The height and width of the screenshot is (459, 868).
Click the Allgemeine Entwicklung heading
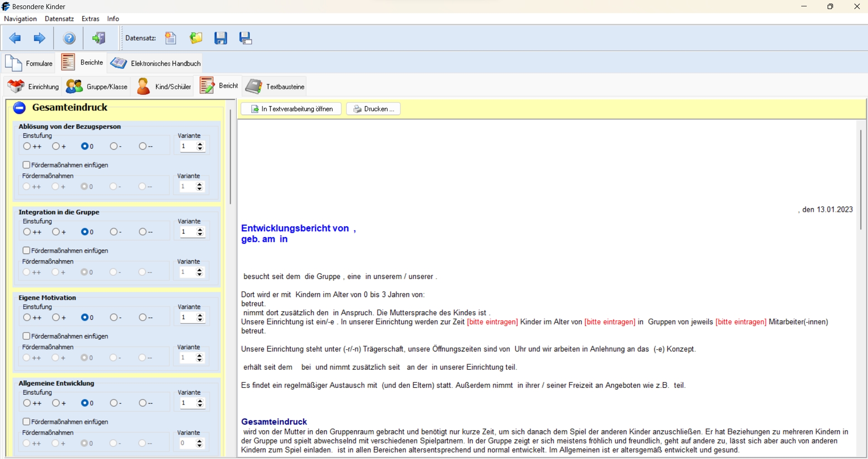coord(56,383)
